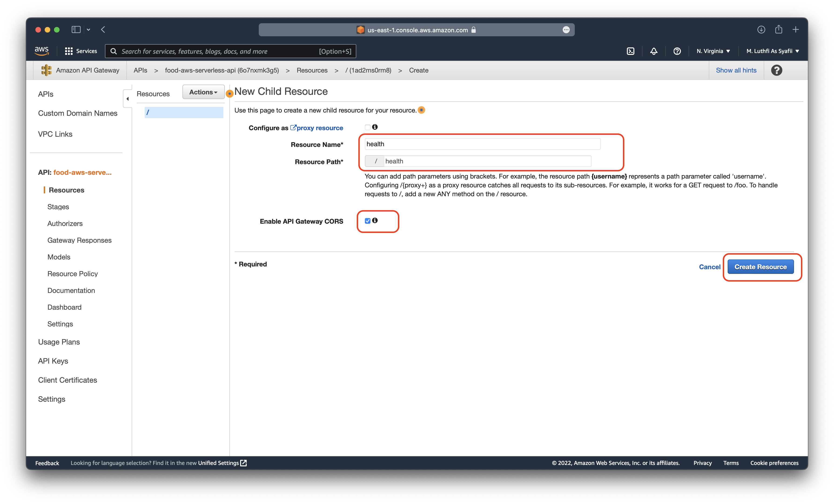Click food-aws-serverless-api breadcrumb
The height and width of the screenshot is (504, 834).
(222, 70)
